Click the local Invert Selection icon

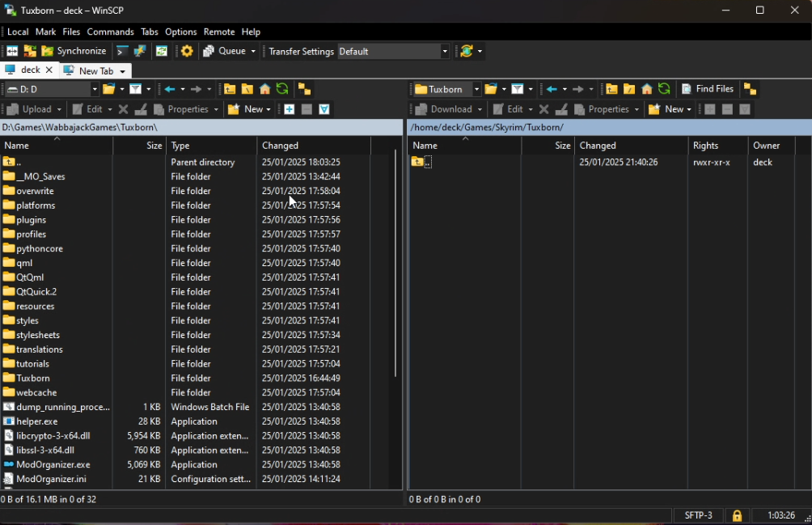[x=324, y=109]
